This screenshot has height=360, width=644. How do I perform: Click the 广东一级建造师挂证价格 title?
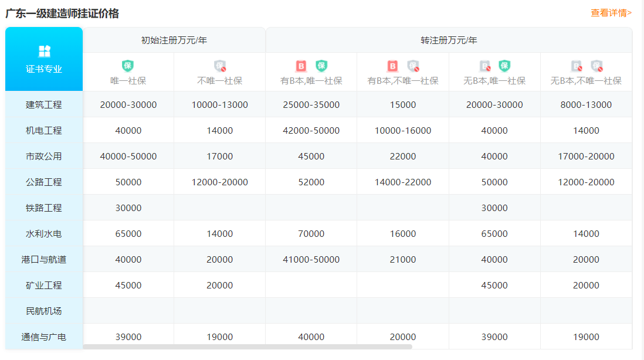(62, 13)
